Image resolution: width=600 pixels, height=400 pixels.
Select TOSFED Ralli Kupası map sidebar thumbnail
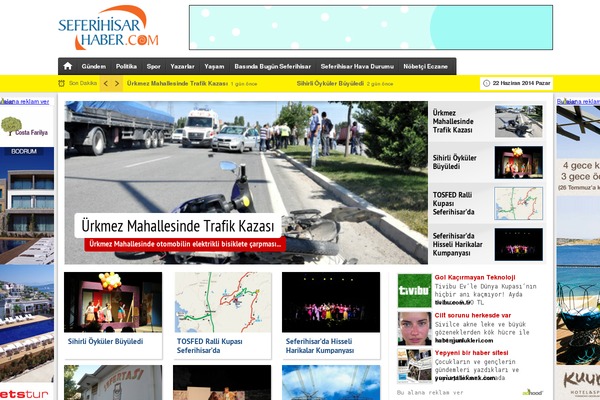point(518,203)
